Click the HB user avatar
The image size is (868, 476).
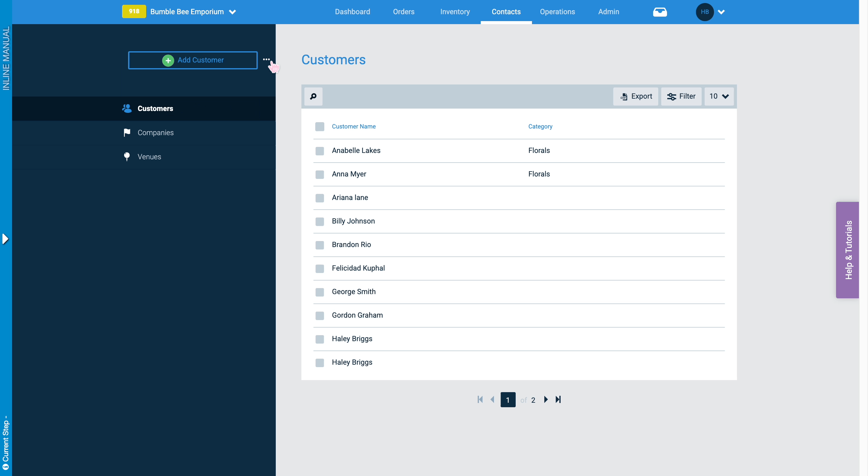pyautogui.click(x=705, y=12)
